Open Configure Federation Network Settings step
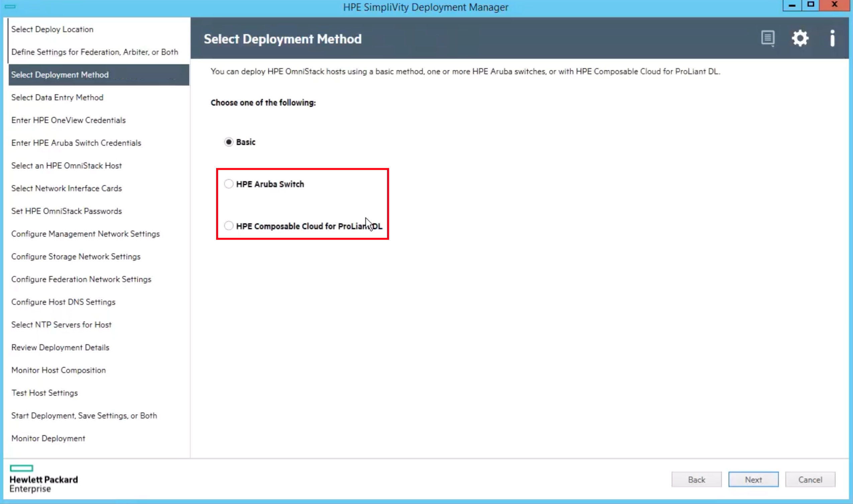 tap(81, 279)
